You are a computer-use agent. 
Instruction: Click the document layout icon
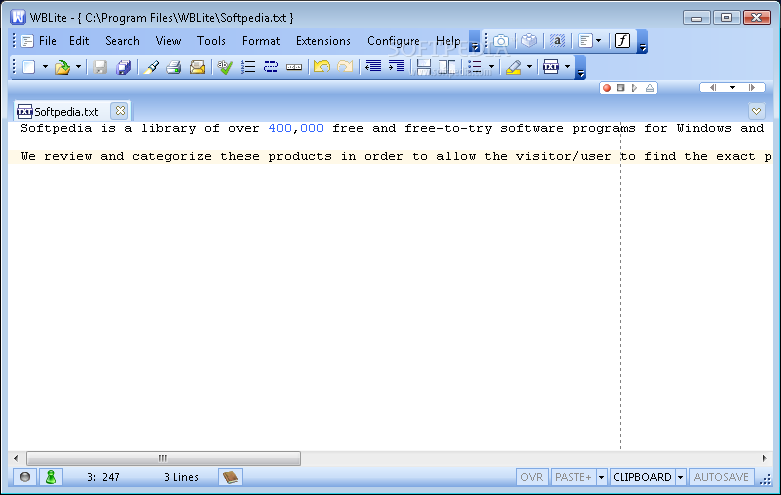click(x=586, y=41)
